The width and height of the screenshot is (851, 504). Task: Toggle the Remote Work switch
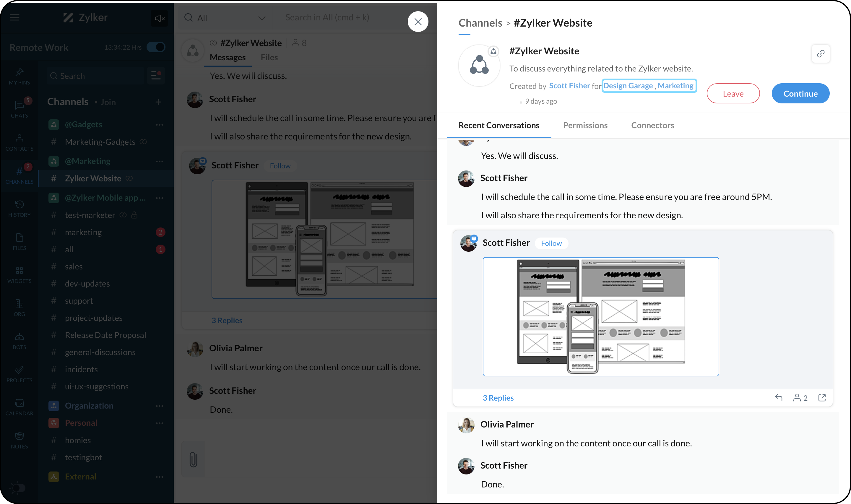click(156, 47)
